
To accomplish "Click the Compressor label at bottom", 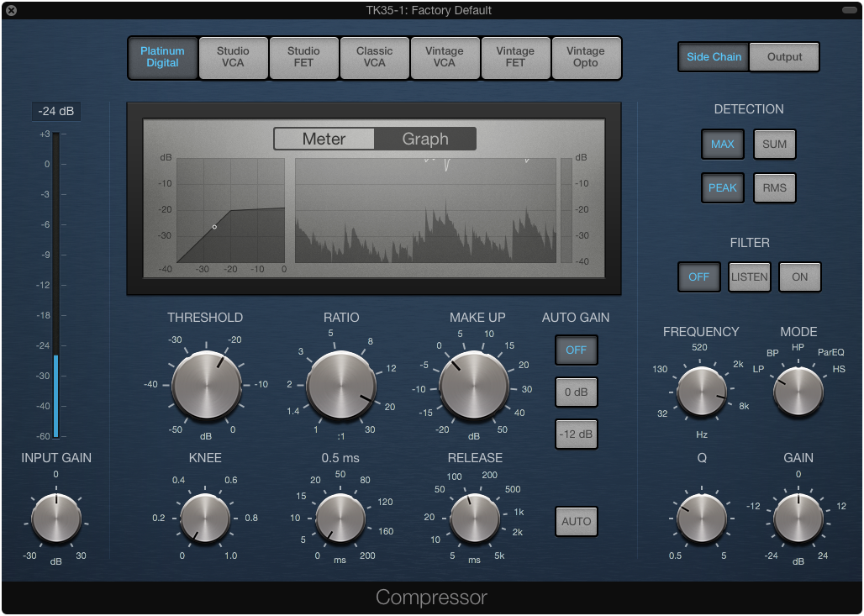I will pyautogui.click(x=431, y=598).
